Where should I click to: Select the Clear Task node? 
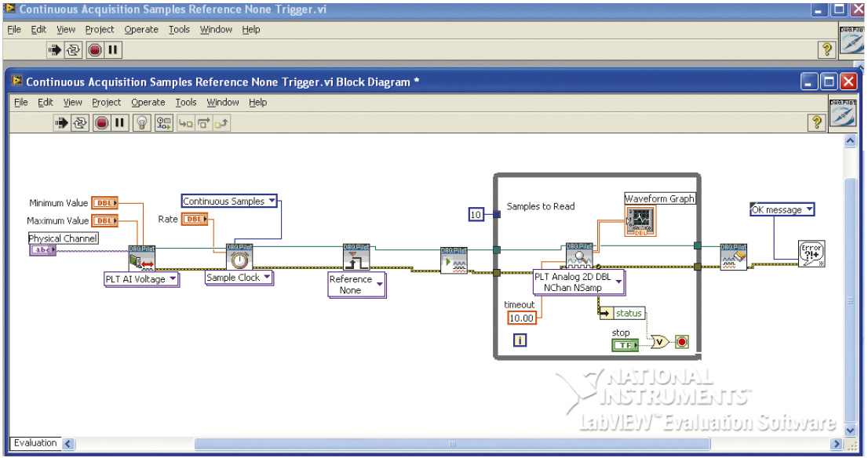[x=734, y=257]
